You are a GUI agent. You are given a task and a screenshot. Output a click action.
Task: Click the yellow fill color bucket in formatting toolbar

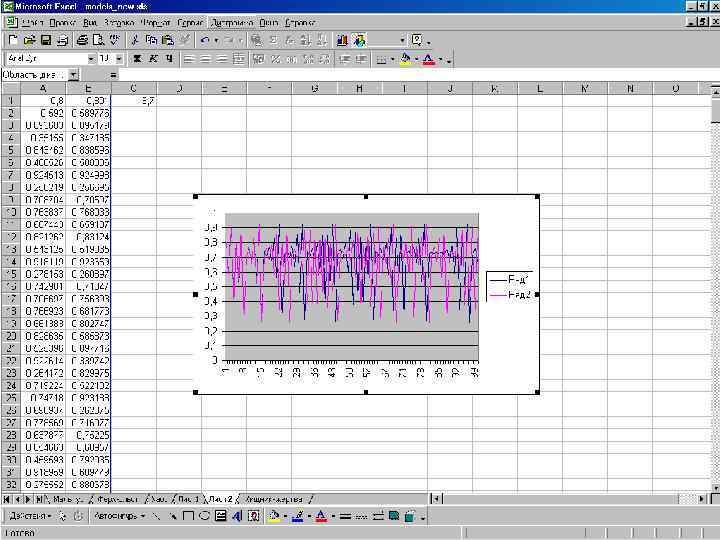point(405,59)
